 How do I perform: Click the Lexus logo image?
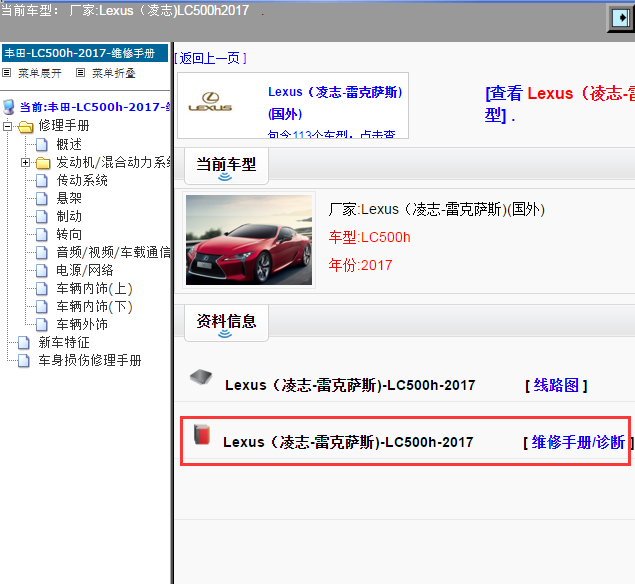point(210,102)
